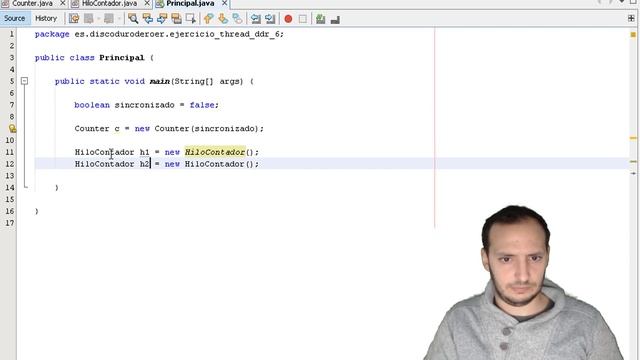This screenshot has height=360, width=640.
Task: Switch to Counter.java tab
Action: pos(32,3)
